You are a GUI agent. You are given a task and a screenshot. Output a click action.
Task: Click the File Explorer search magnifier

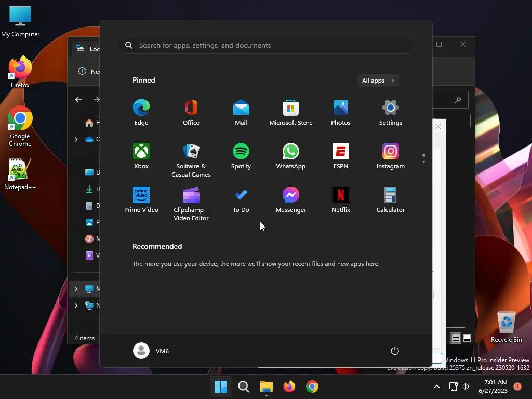tap(458, 100)
